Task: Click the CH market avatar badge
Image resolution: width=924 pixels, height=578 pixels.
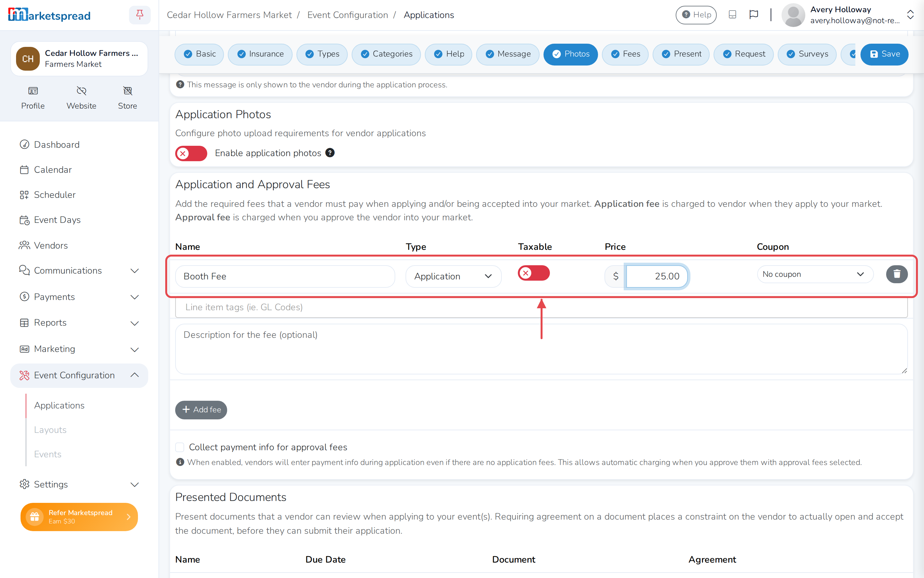Action: tap(28, 58)
